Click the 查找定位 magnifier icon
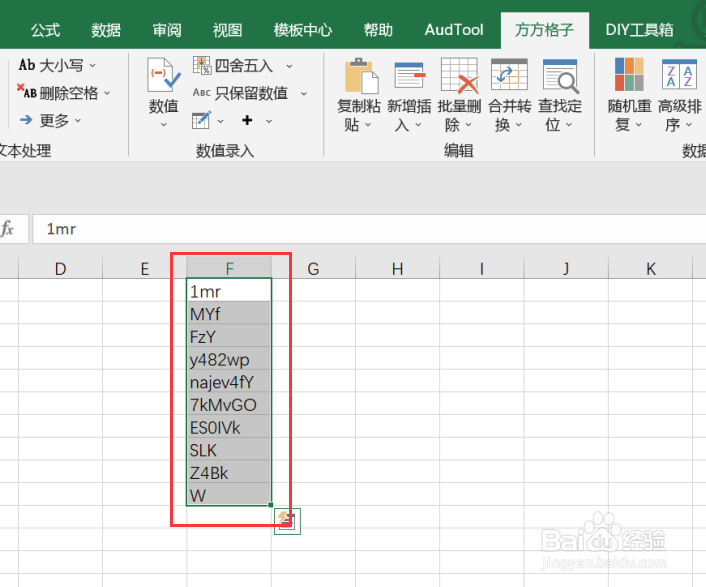 coord(560,76)
